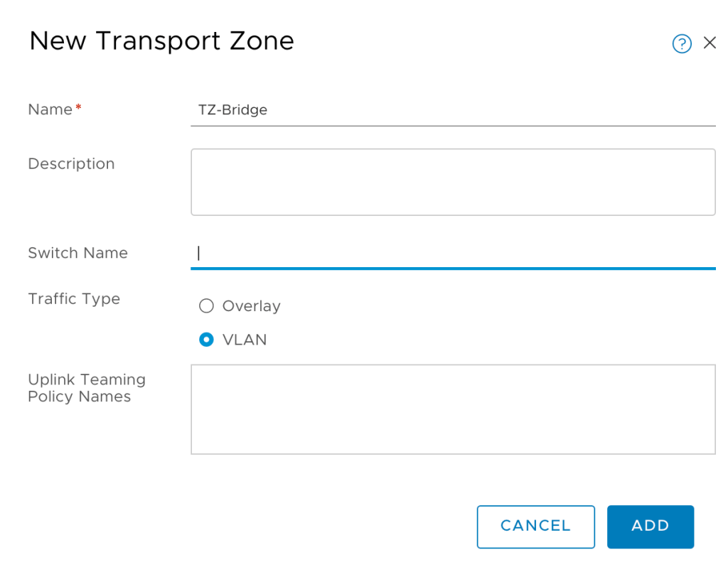The height and width of the screenshot is (562, 728).
Task: Click into the Description text box
Action: pyautogui.click(x=453, y=182)
